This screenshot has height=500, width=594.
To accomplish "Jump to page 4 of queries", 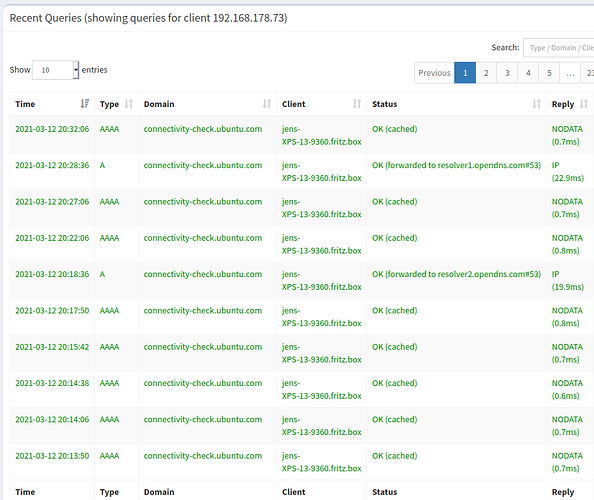I will pos(528,73).
